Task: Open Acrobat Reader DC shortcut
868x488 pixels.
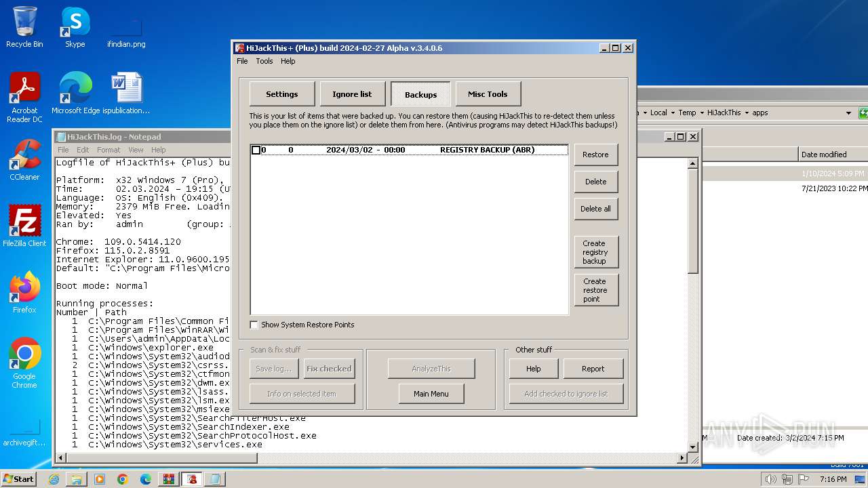Action: 24,98
